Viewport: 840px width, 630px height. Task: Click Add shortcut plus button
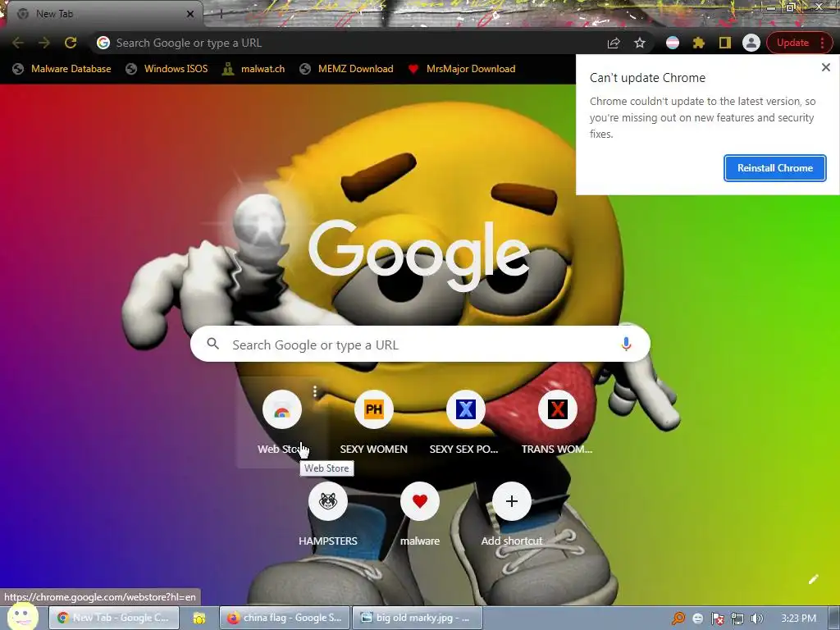pos(512,501)
